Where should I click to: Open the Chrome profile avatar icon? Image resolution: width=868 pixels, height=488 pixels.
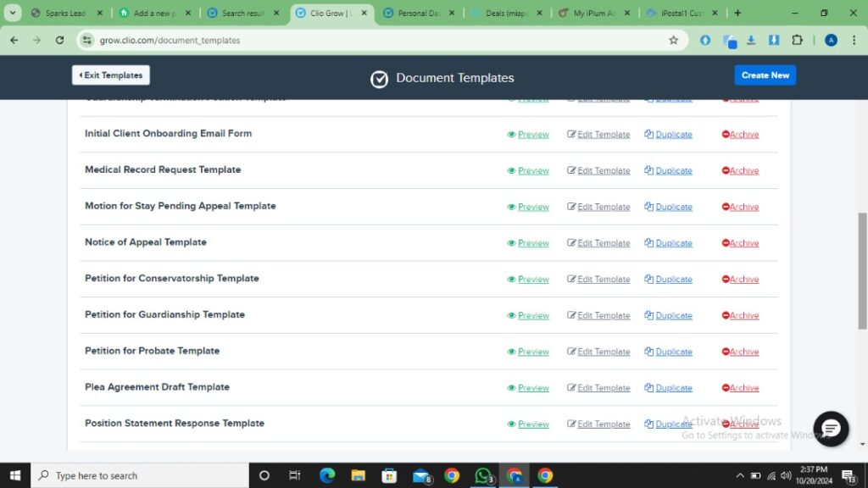(831, 40)
